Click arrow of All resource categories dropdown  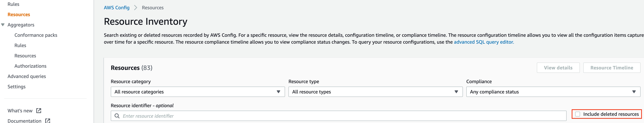pyautogui.click(x=278, y=92)
